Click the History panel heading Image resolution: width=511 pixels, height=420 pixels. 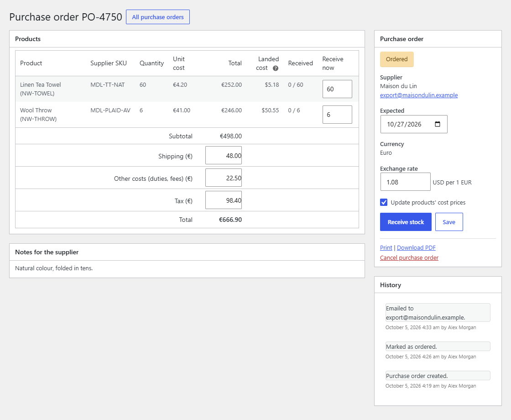tap(391, 285)
